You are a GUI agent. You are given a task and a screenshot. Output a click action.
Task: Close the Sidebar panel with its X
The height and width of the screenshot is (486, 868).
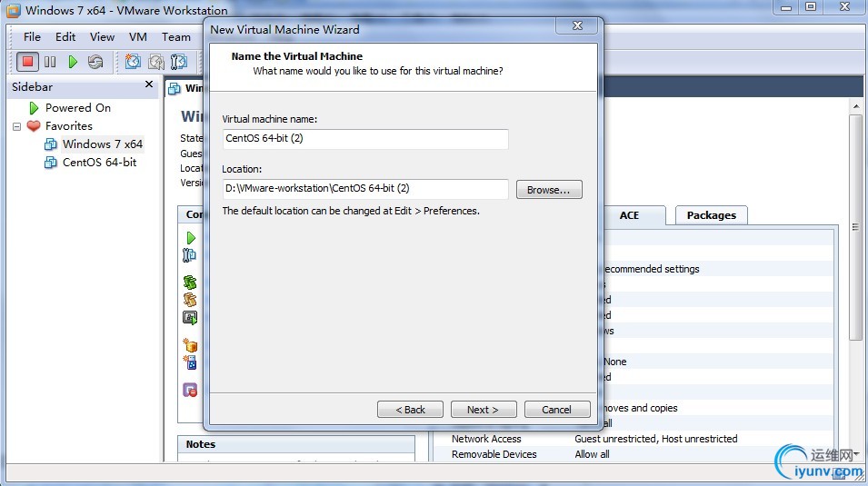click(x=148, y=84)
